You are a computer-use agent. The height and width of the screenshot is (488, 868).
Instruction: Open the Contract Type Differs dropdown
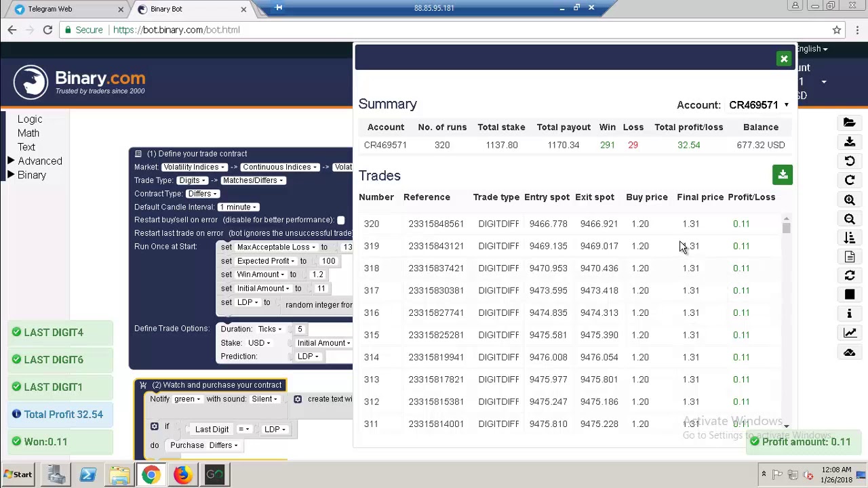coord(202,194)
